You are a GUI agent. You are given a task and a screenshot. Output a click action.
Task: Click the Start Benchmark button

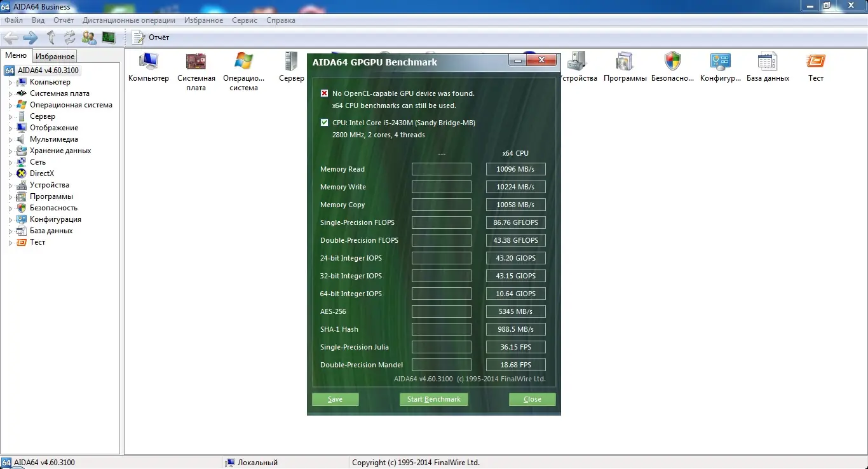(434, 399)
